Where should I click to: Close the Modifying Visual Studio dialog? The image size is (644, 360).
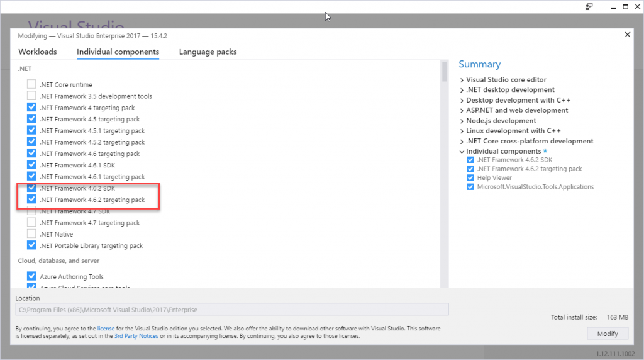coord(627,35)
